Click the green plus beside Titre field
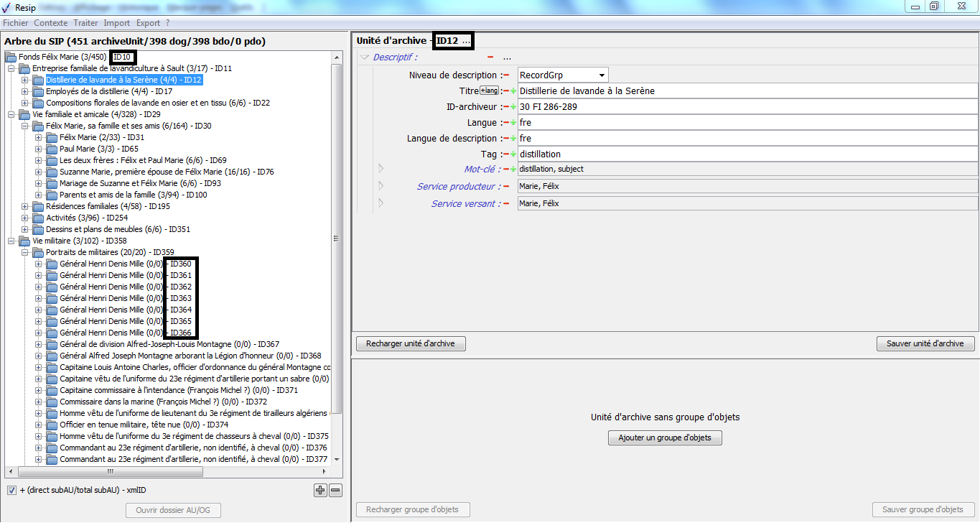Screen dimensions: 980x523 513,91
